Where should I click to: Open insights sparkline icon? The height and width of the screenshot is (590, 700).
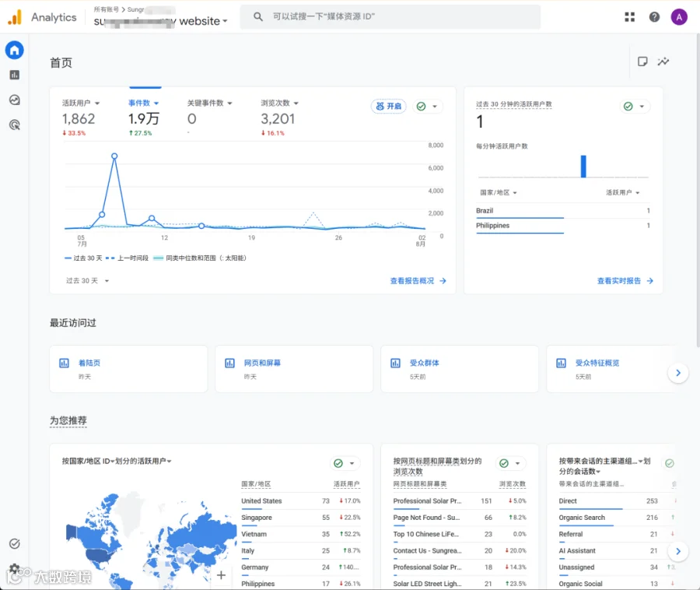pos(663,61)
